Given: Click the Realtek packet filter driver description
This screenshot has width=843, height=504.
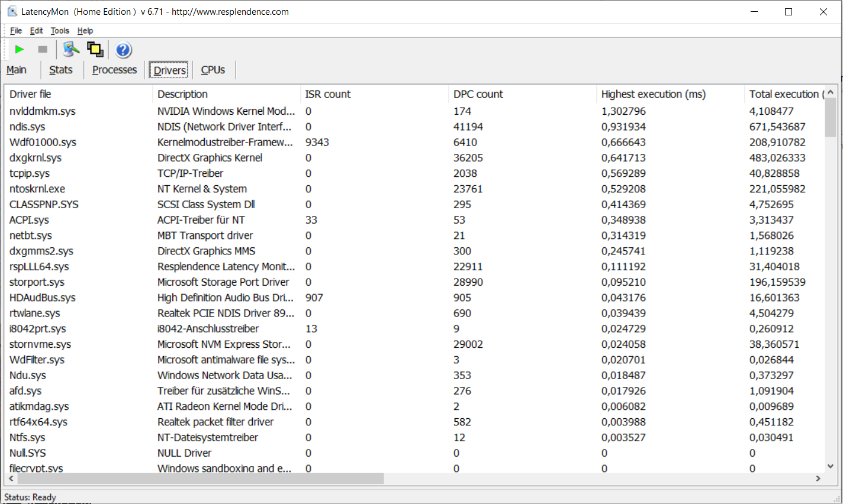Looking at the screenshot, I should pos(215,422).
